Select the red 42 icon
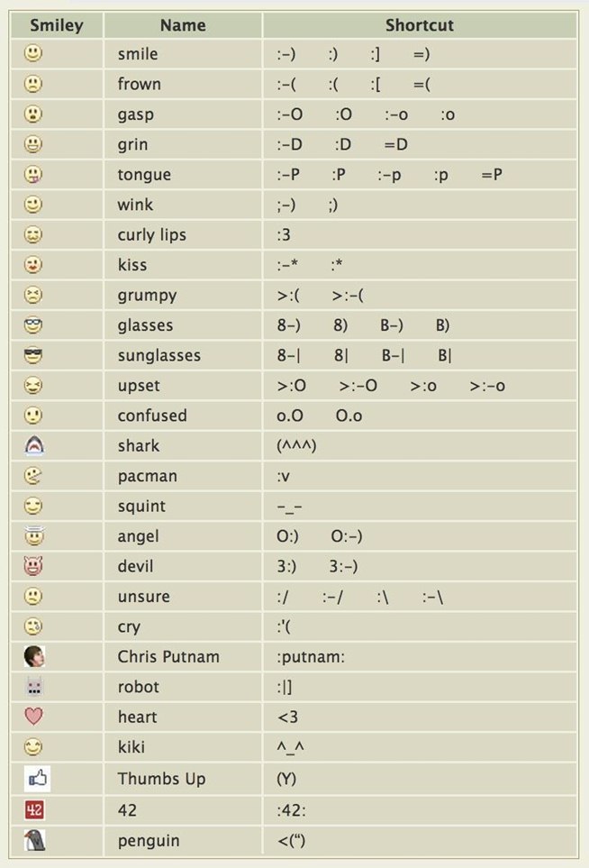 (34, 809)
